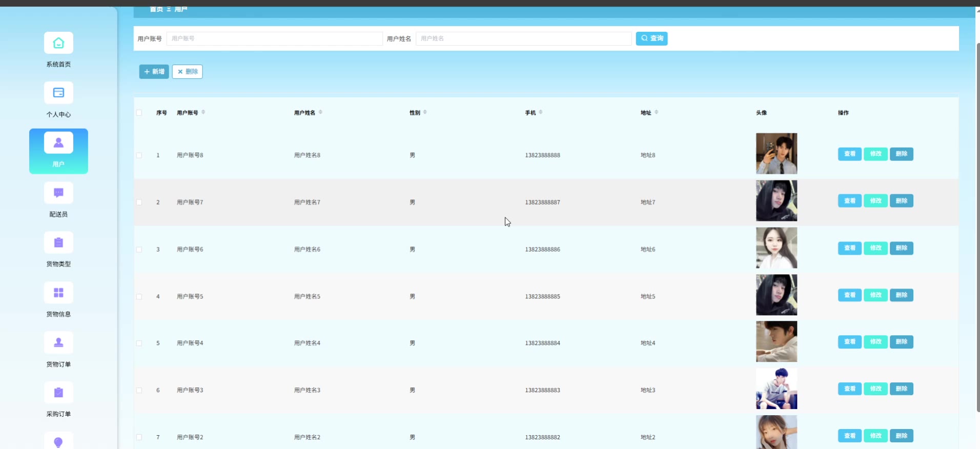
Task: Check the row checkbox for 用户账号8
Action: click(139, 155)
